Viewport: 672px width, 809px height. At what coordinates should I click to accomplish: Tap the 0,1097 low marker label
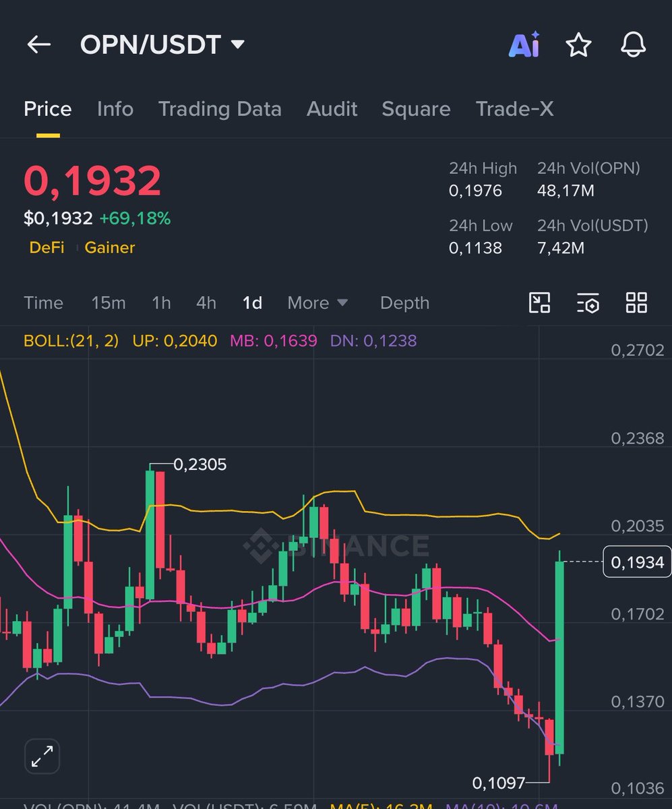(x=499, y=783)
